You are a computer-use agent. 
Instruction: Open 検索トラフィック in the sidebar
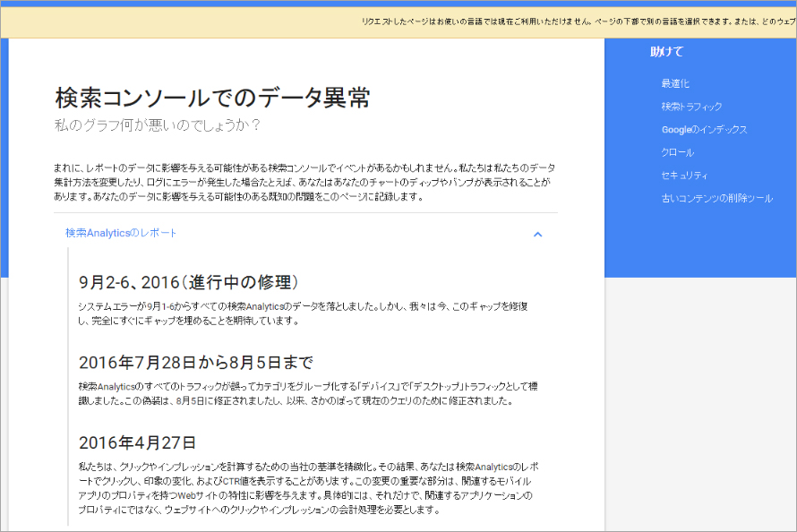point(691,107)
